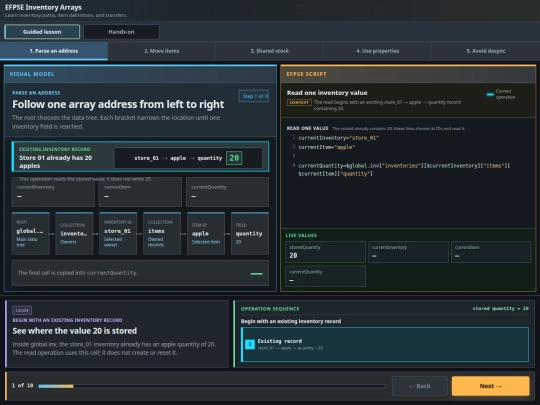
Task: Click the 'Store 01 already has 20 apples' text
Action: 55,162
